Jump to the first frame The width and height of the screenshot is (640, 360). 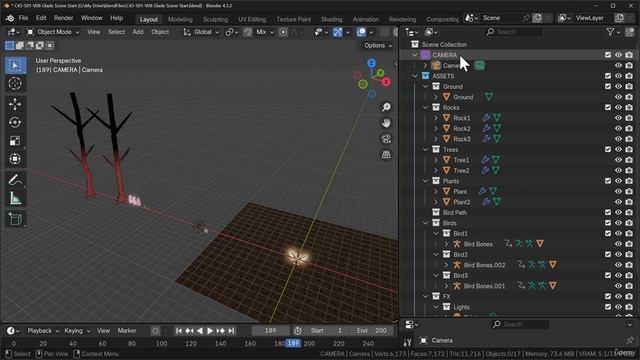pos(179,331)
